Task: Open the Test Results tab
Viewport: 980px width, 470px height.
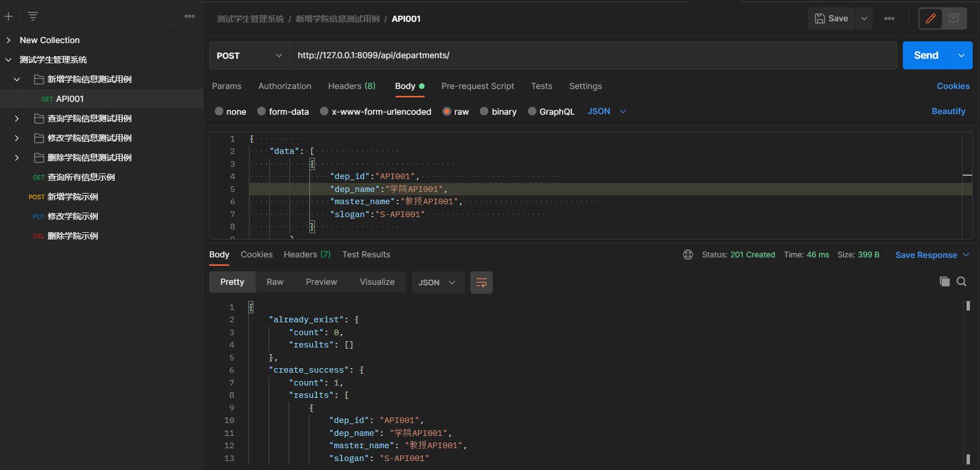Action: pyautogui.click(x=366, y=255)
